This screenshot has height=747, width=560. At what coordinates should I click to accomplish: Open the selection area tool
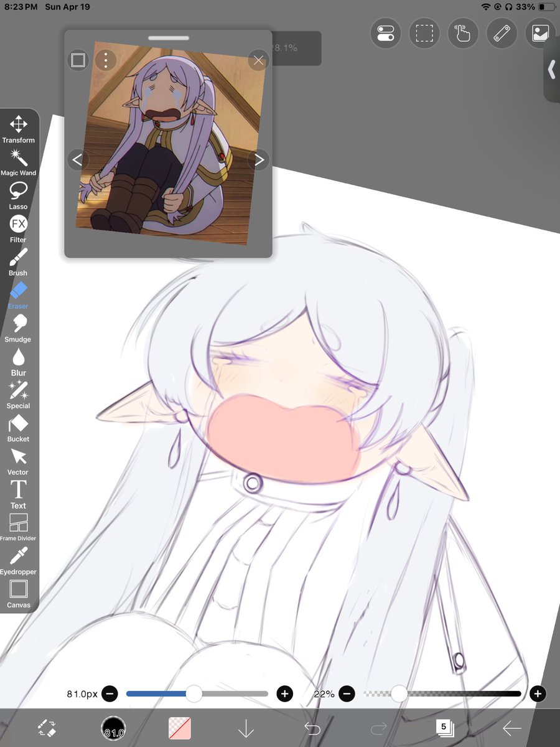point(424,33)
